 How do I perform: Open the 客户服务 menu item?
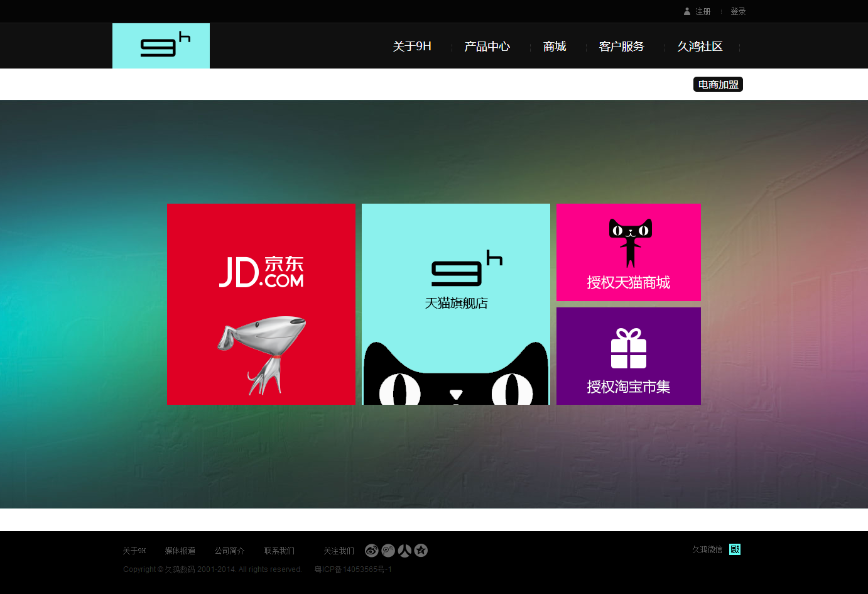(x=621, y=47)
